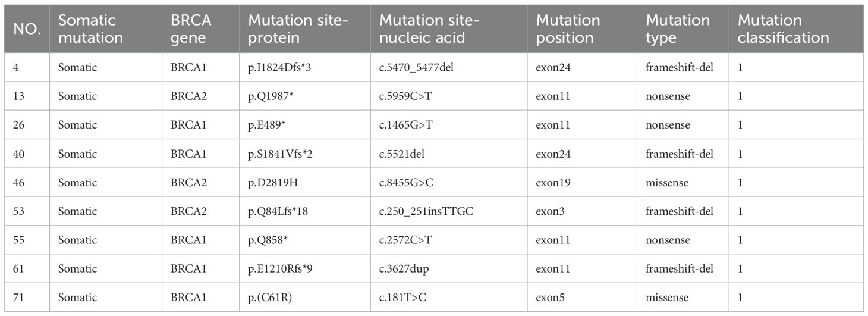Click the 'NO.' column header
This screenshot has height=316, width=868.
(27, 29)
